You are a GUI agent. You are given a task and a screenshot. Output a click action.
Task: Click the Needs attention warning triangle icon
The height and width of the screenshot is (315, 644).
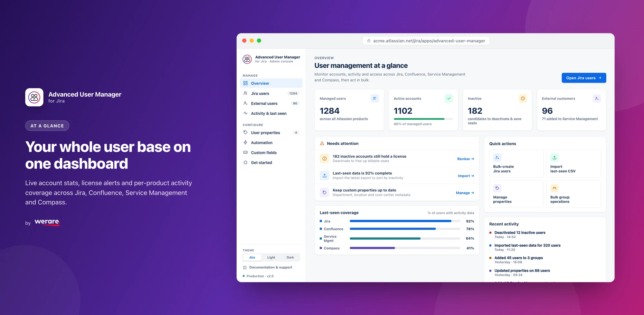(322, 143)
